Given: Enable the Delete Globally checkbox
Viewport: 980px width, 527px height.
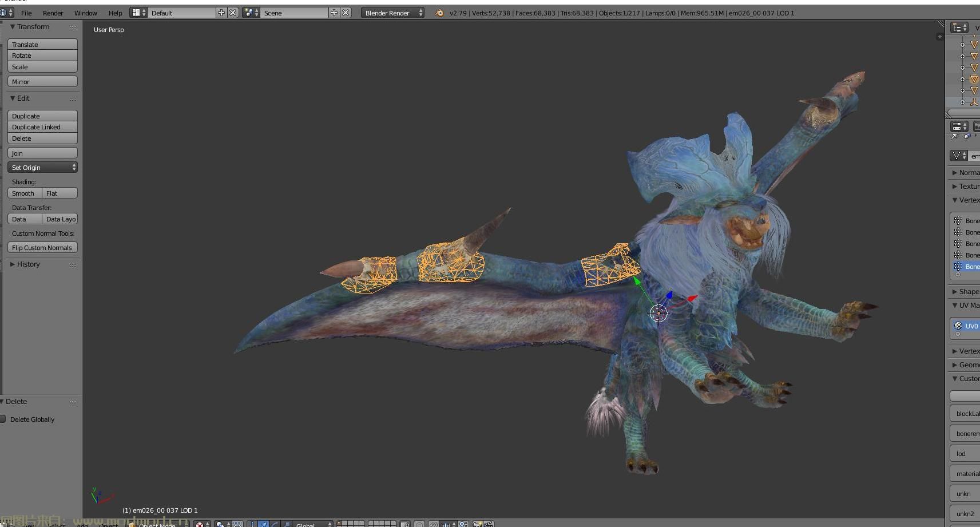Looking at the screenshot, I should 3,419.
